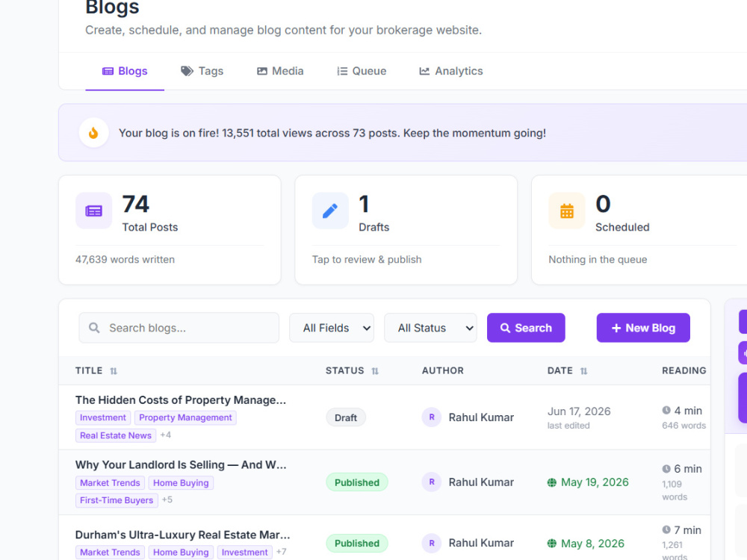
Task: Sort by Title column arrows
Action: (x=114, y=371)
